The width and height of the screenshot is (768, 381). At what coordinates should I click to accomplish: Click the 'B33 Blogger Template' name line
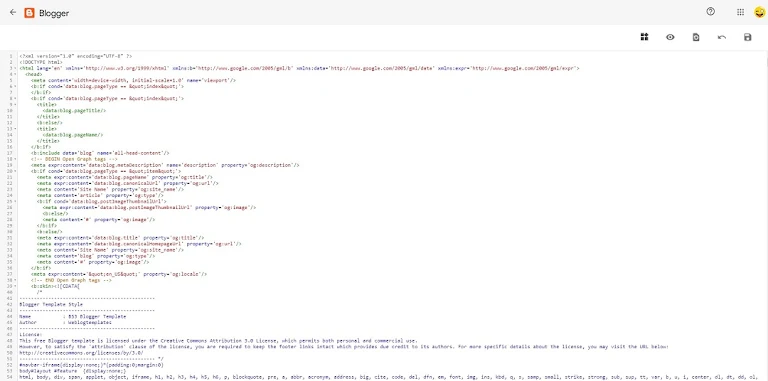point(72,316)
